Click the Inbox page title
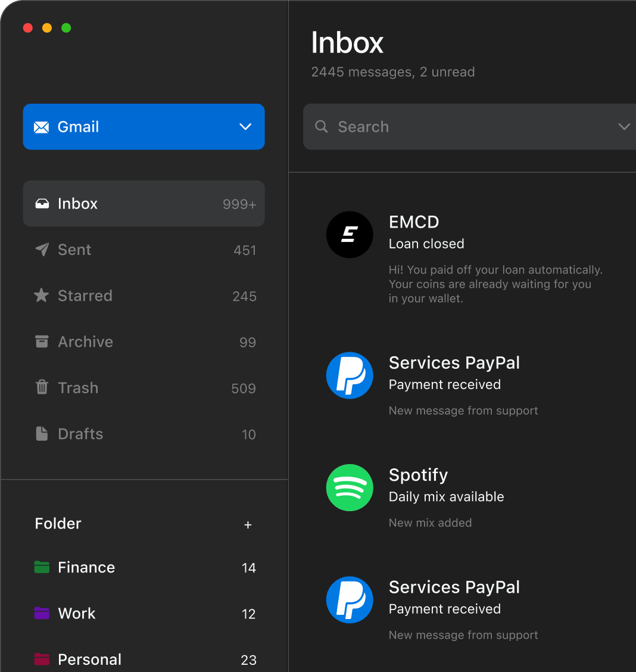Viewport: 636px width, 672px height. tap(347, 42)
